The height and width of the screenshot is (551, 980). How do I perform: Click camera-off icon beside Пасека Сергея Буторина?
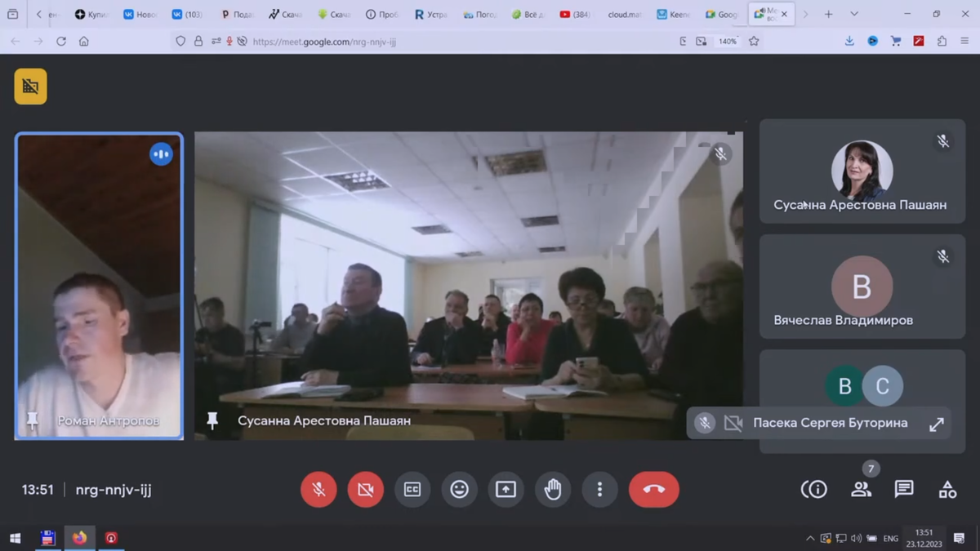click(x=733, y=423)
